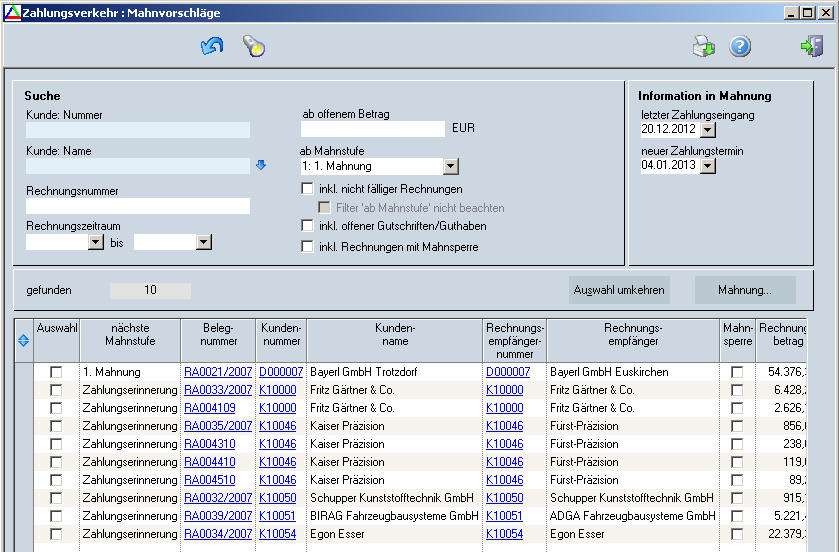
Task: Click the application logo in title bar
Action: click(x=11, y=13)
